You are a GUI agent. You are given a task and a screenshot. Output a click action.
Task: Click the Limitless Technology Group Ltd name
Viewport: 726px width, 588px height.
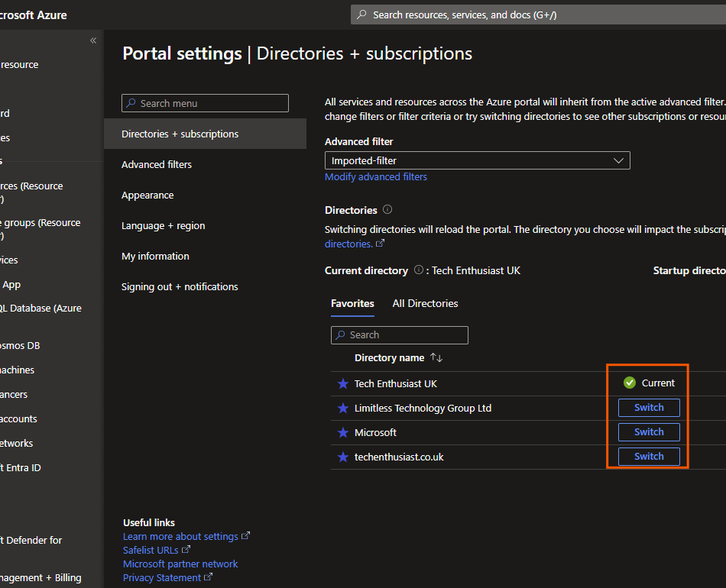click(423, 408)
